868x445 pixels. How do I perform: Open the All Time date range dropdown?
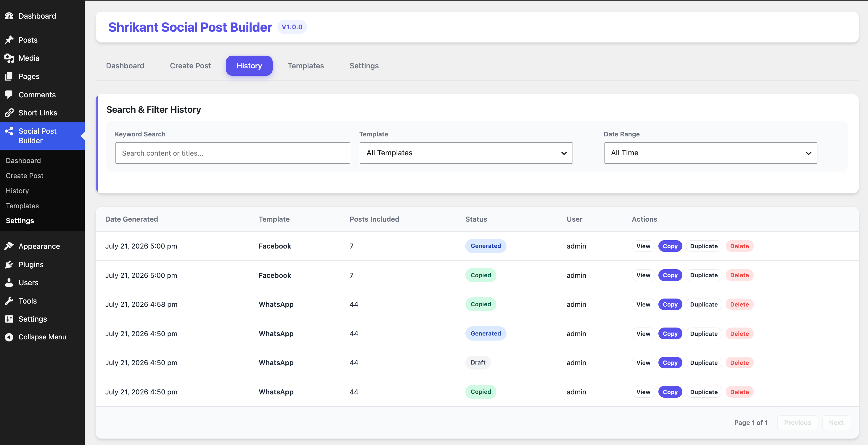(x=710, y=153)
